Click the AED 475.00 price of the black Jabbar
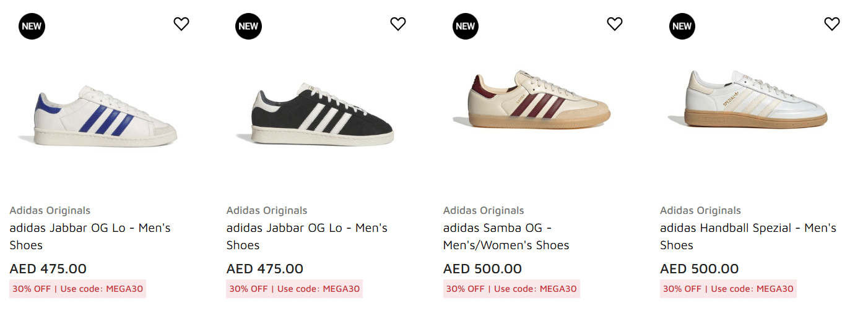Screen dimensions: 868x311 pos(265,269)
